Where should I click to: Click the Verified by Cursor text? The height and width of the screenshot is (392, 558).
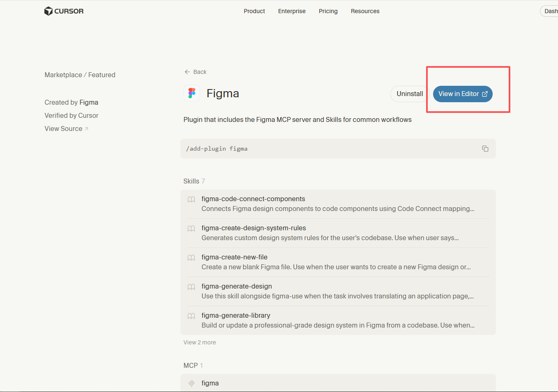pos(71,115)
